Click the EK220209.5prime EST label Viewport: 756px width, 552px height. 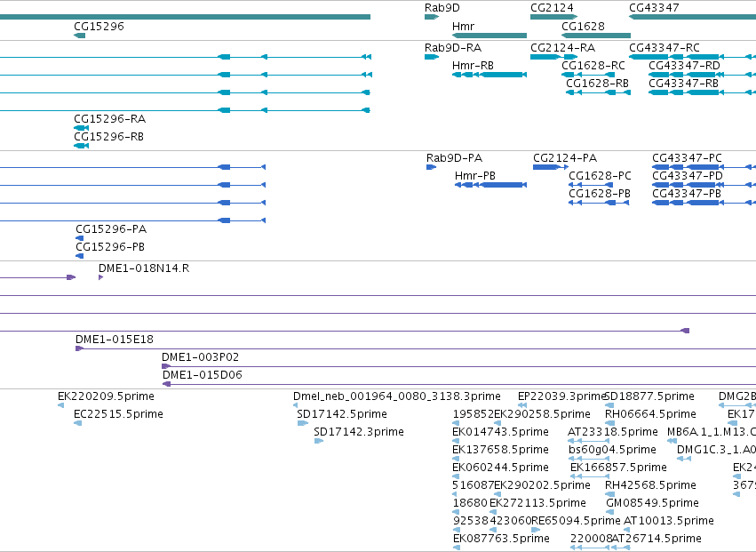[x=106, y=396]
